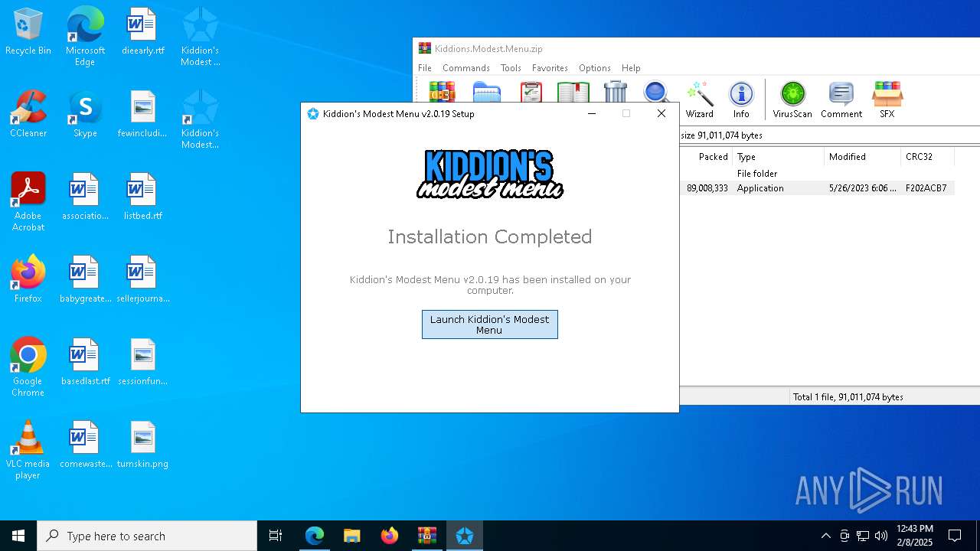Switch to WinRAR from taskbar

427,536
